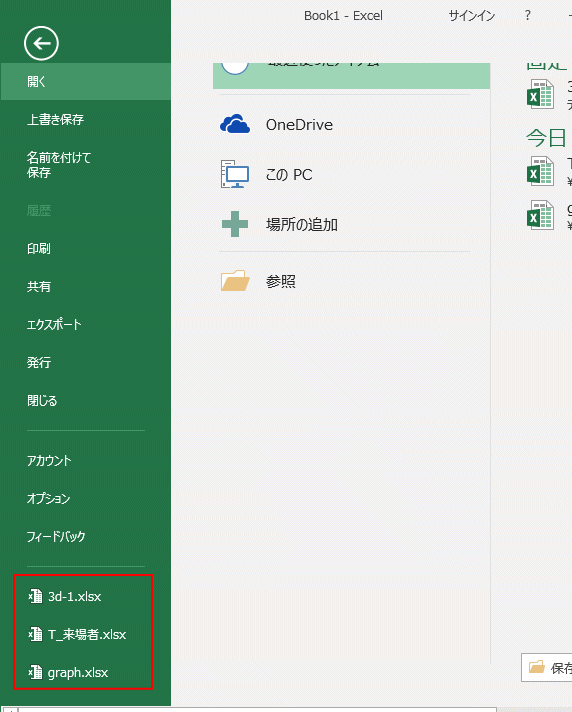This screenshot has height=712, width=572.
Task: Click the この PC computer icon
Action: [x=235, y=174]
